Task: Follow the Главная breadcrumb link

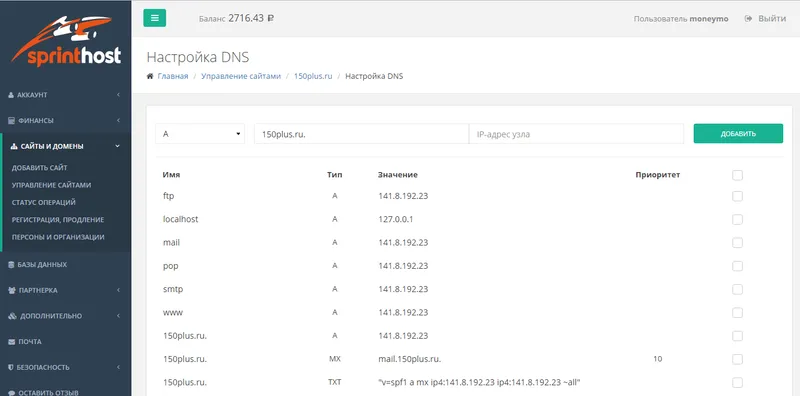Action: pos(172,76)
